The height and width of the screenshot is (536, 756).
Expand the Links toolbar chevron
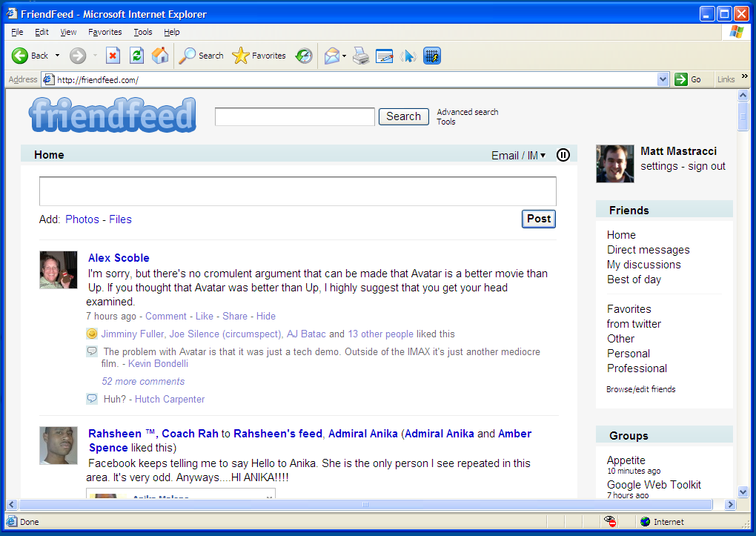744,76
